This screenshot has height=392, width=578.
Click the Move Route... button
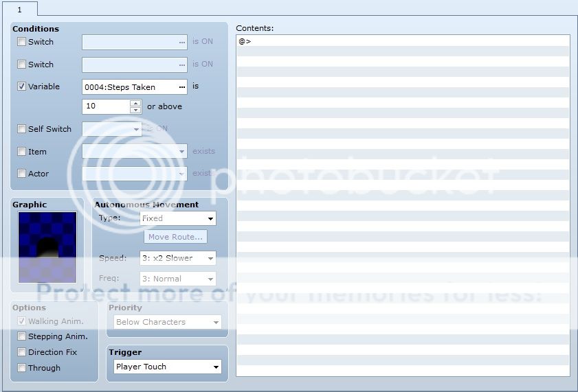(176, 237)
